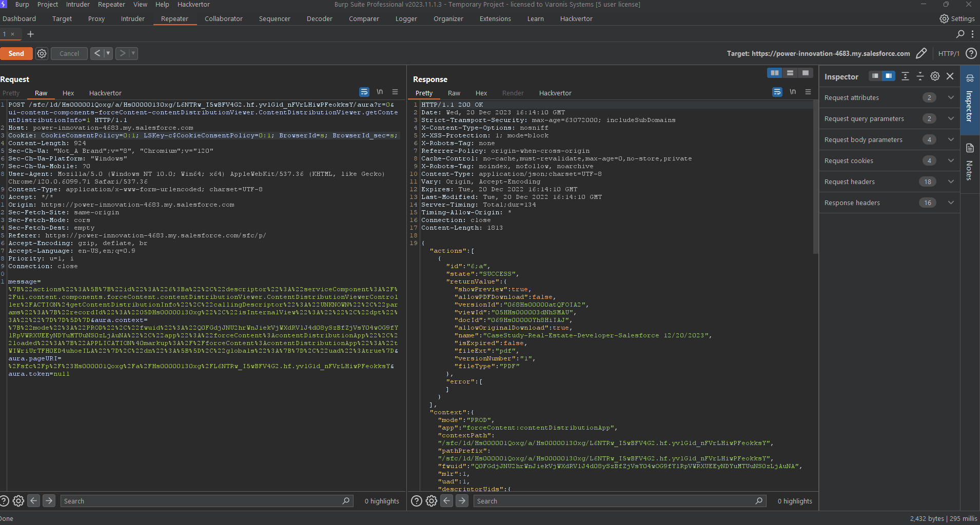980x525 pixels.
Task: Click the Cancel request button
Action: pyautogui.click(x=69, y=53)
